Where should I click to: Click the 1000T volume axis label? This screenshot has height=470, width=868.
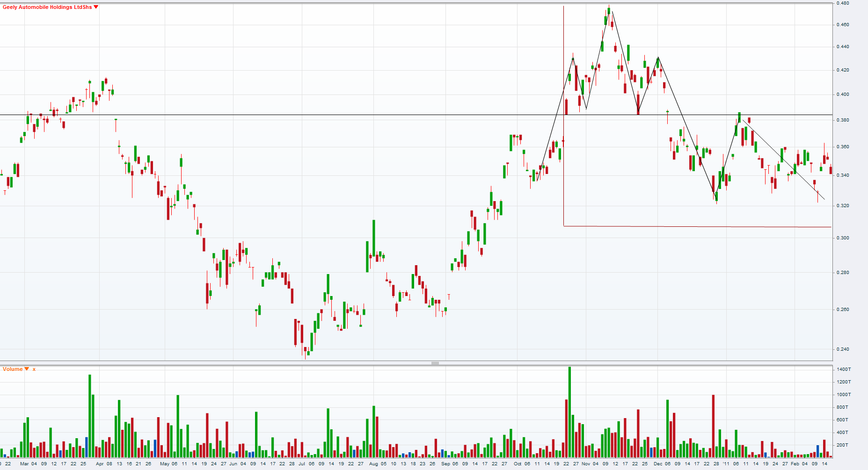[844, 395]
